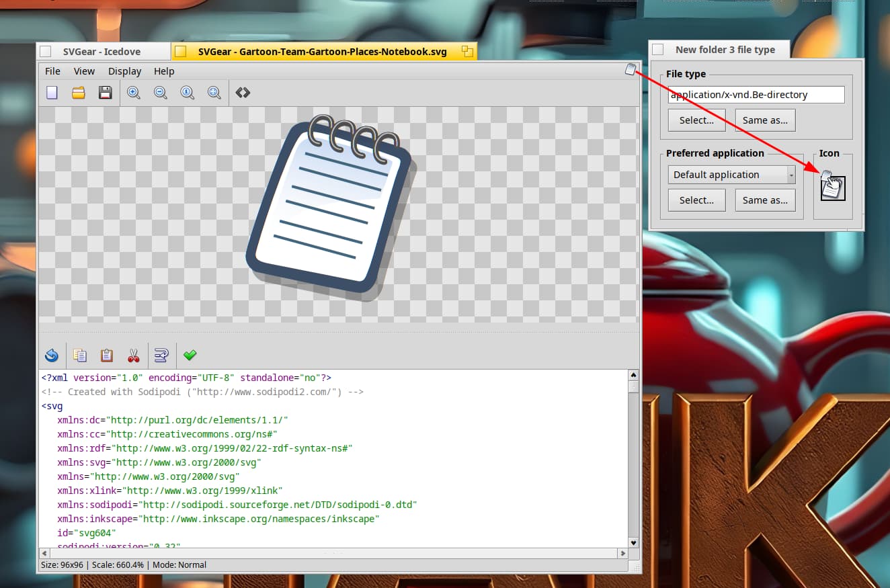Switch to the SVGear - Icedove tab
890x588 pixels.
click(x=102, y=52)
